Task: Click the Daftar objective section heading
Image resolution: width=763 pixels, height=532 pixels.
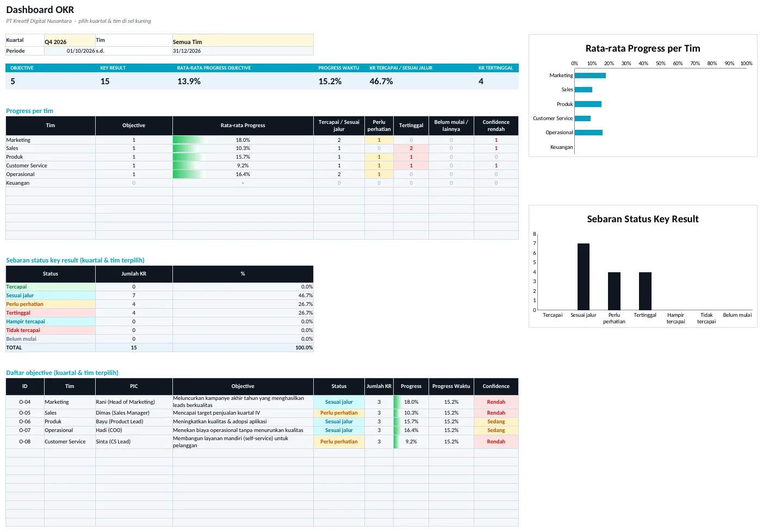Action: click(x=62, y=373)
